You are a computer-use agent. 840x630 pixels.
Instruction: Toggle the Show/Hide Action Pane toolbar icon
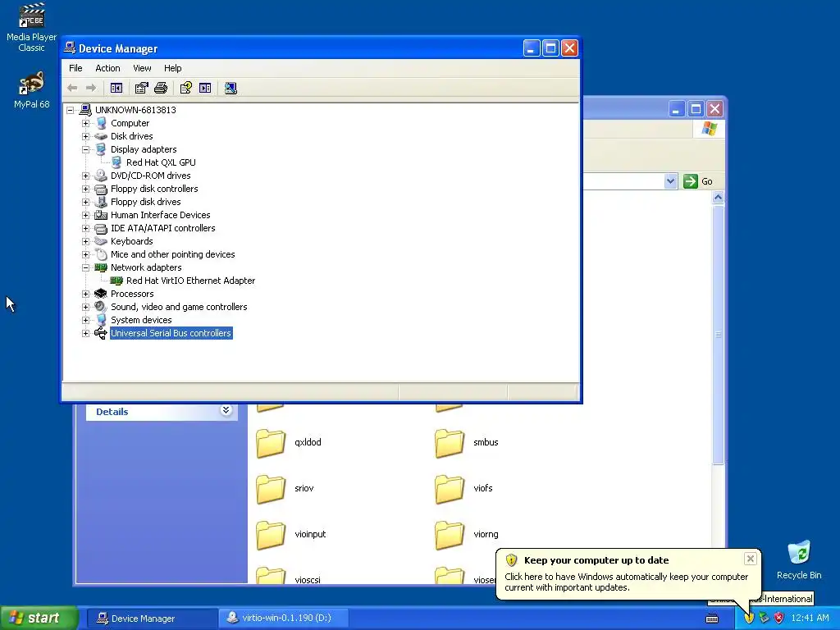[205, 88]
